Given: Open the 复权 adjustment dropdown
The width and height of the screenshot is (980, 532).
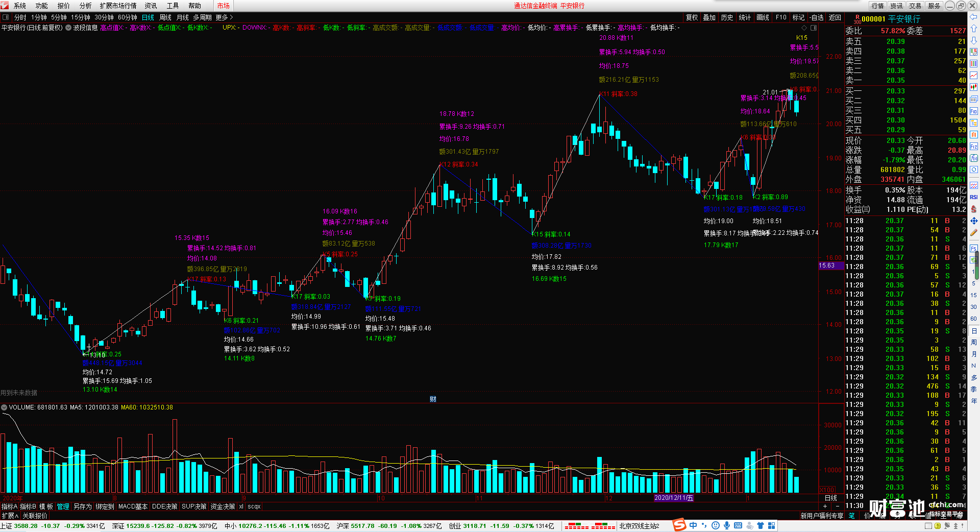Looking at the screenshot, I should click(692, 17).
